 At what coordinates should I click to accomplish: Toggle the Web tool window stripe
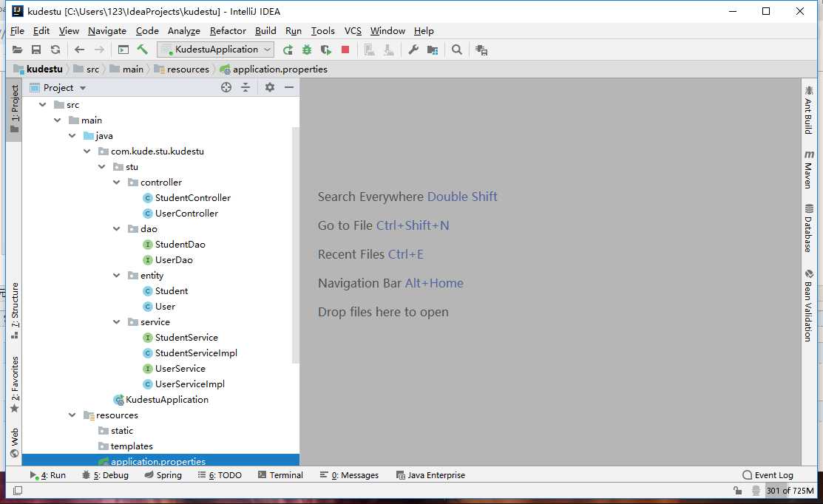[15, 443]
